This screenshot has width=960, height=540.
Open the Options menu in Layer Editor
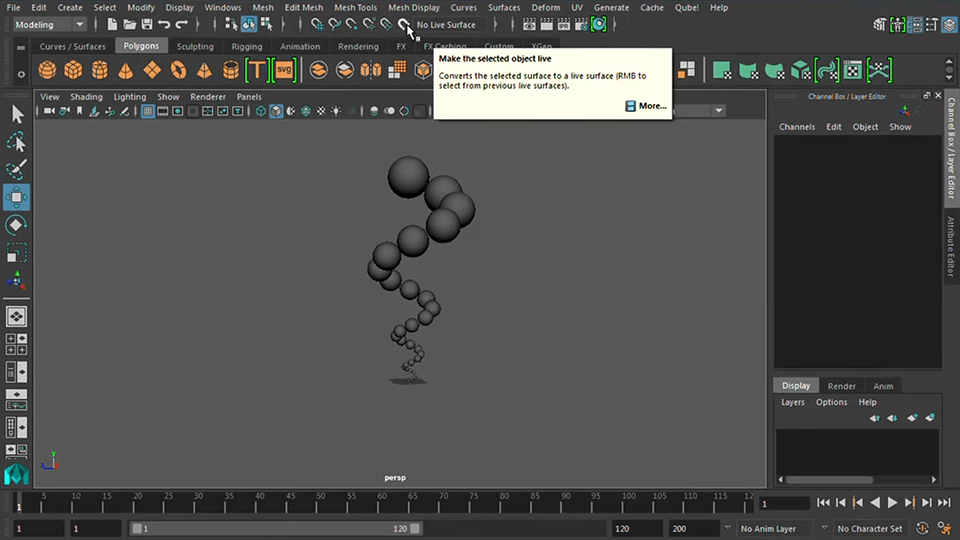[831, 402]
